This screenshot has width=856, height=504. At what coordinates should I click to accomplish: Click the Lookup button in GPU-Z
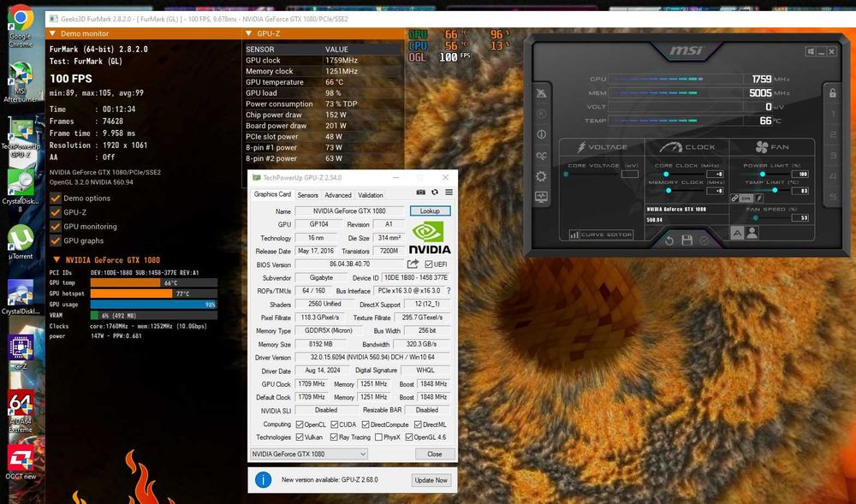tap(431, 211)
